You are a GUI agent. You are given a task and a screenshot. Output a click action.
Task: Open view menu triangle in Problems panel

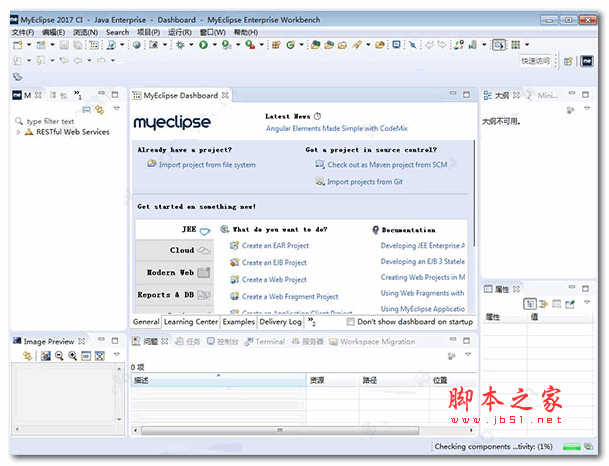click(468, 355)
